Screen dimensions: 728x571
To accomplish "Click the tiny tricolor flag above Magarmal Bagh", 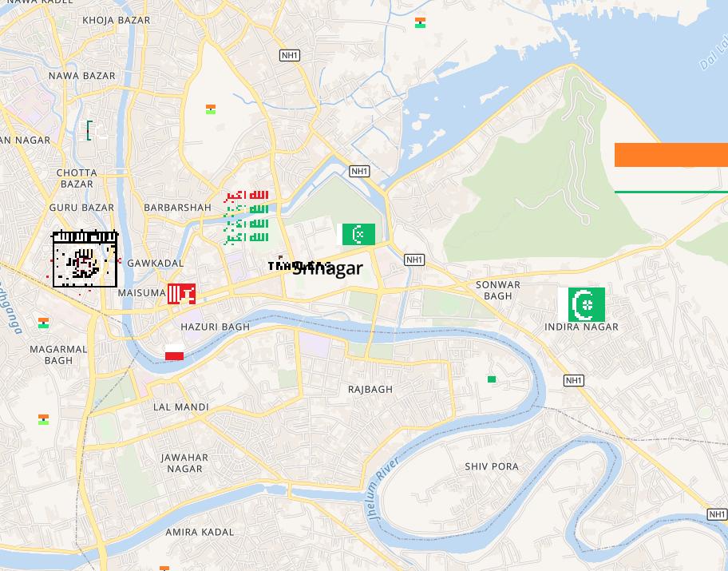I will click(x=44, y=323).
